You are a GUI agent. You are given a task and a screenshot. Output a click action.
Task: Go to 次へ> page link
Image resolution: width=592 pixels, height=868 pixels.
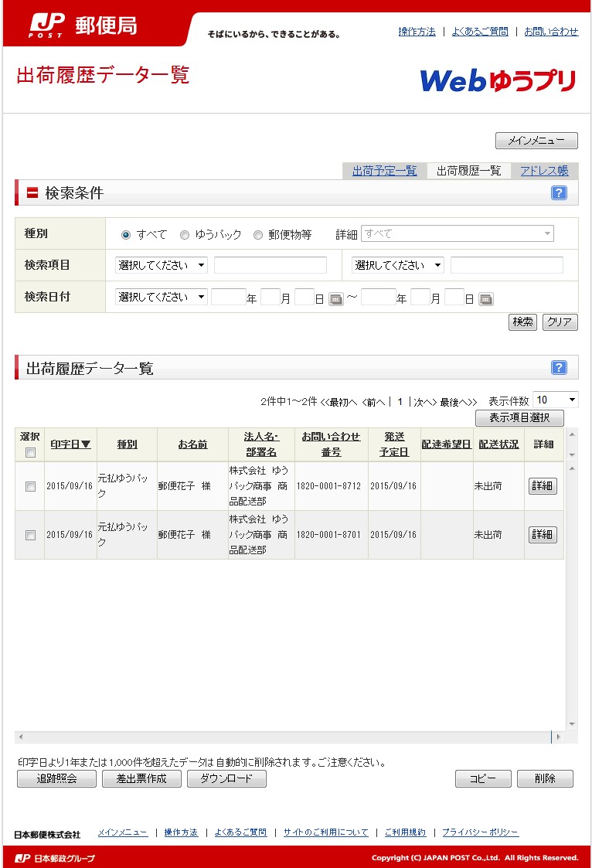(x=425, y=402)
